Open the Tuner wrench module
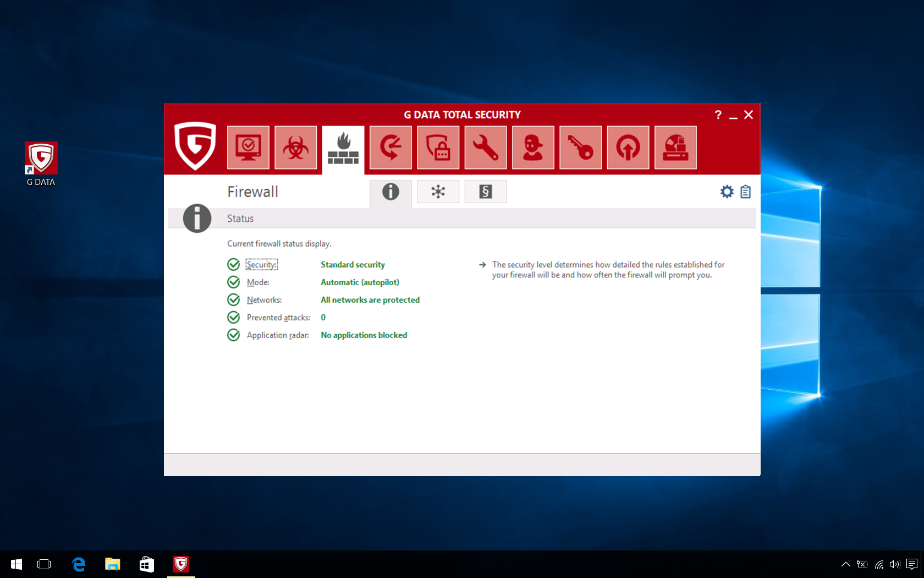This screenshot has width=924, height=578. 486,148
